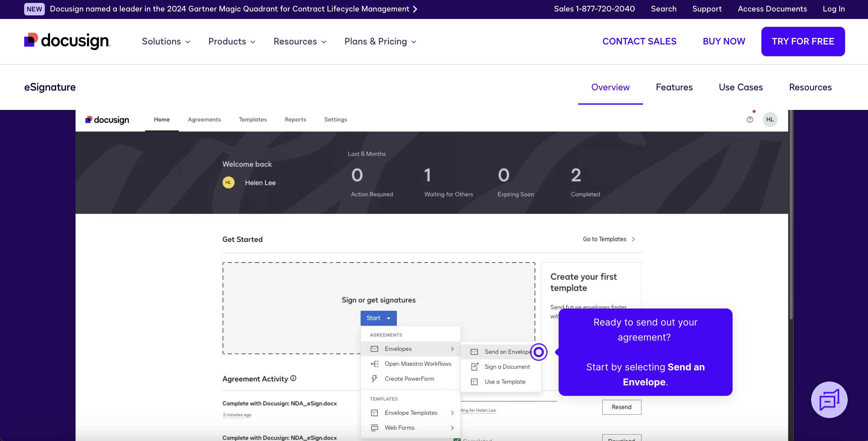Switch to the Overview tab
Image resolution: width=868 pixels, height=441 pixels.
tap(610, 87)
